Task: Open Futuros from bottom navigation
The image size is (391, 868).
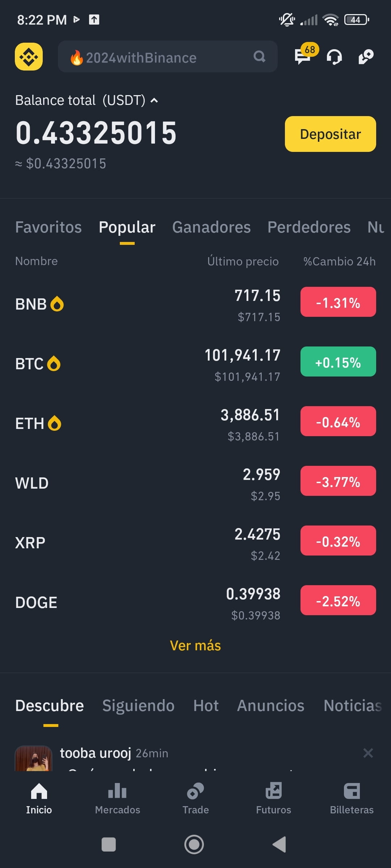Action: pyautogui.click(x=274, y=799)
